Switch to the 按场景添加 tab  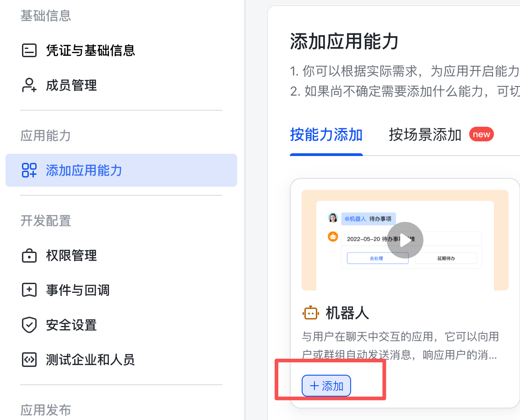click(425, 135)
